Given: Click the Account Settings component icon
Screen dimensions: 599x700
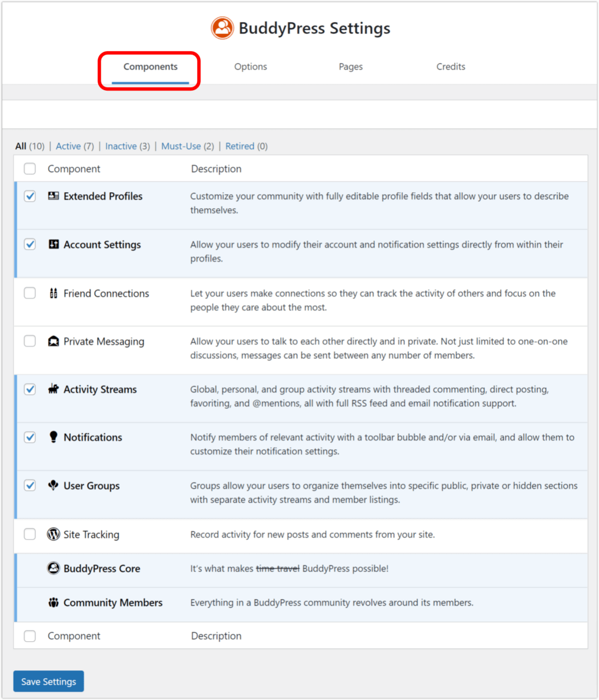Looking at the screenshot, I should click(x=54, y=245).
